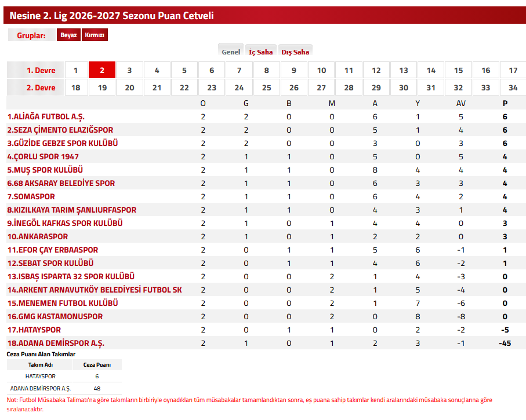The width and height of the screenshot is (526, 420).
Task: Select highlighted week 2 cell
Action: 102,70
